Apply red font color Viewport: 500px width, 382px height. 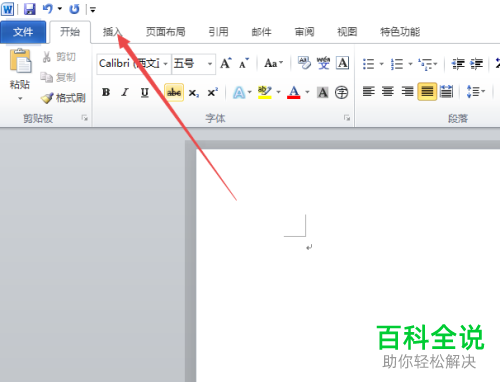(294, 92)
